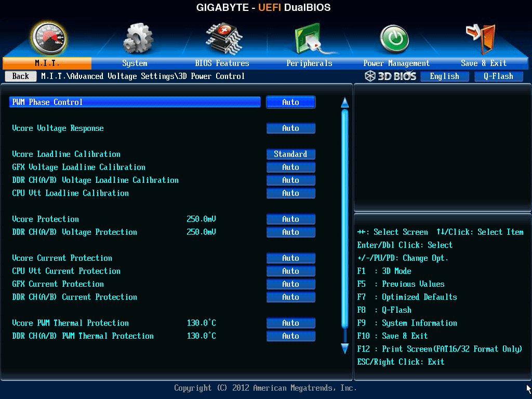Click the F8 Q-Flash help line
The height and width of the screenshot is (399, 532).
(384, 310)
